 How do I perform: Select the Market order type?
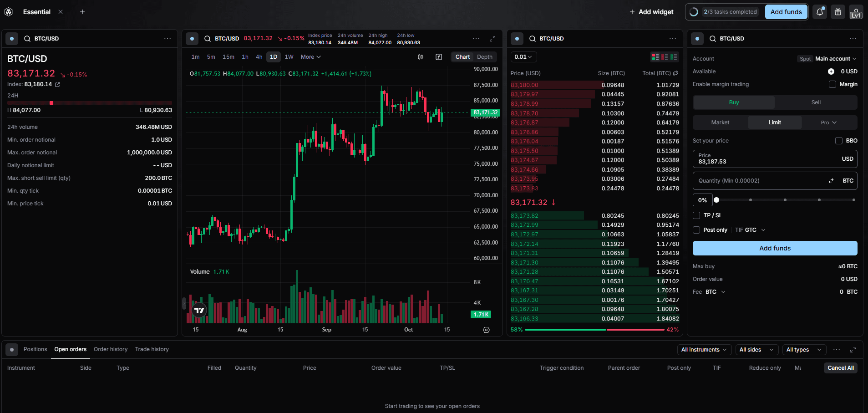coord(720,122)
